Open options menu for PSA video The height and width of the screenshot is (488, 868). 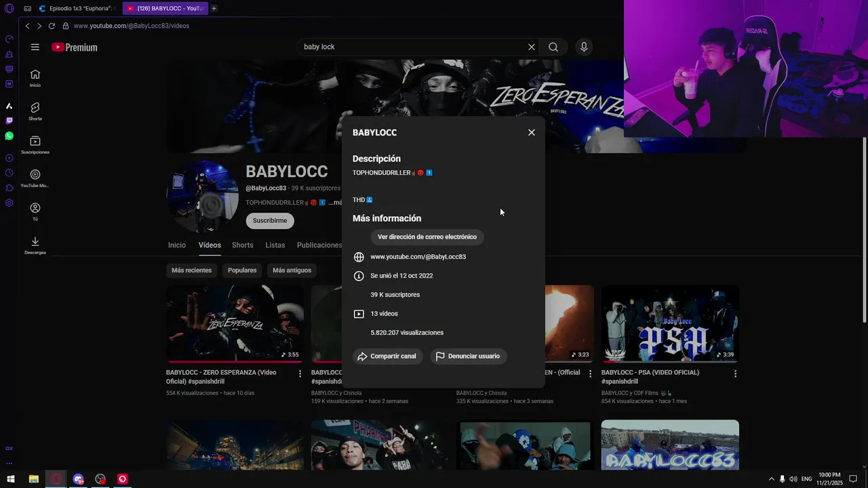coord(735,373)
